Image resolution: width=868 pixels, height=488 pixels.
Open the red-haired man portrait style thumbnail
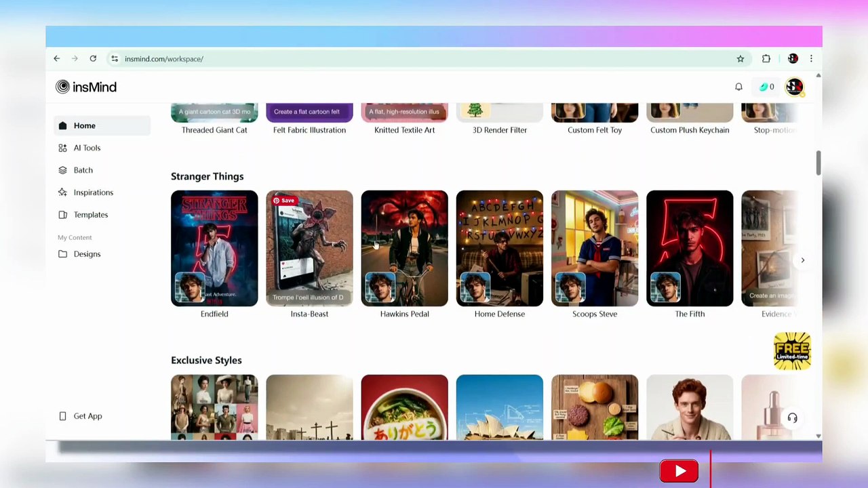click(x=690, y=407)
